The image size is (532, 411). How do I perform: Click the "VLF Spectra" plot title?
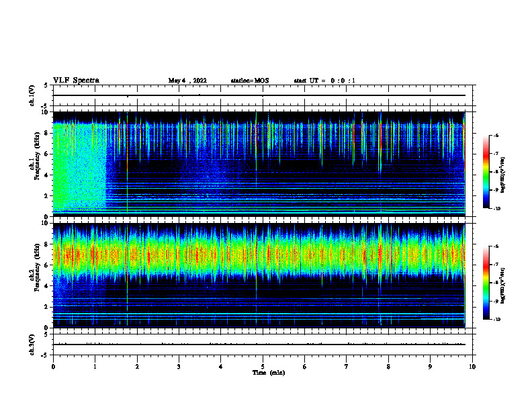click(77, 81)
